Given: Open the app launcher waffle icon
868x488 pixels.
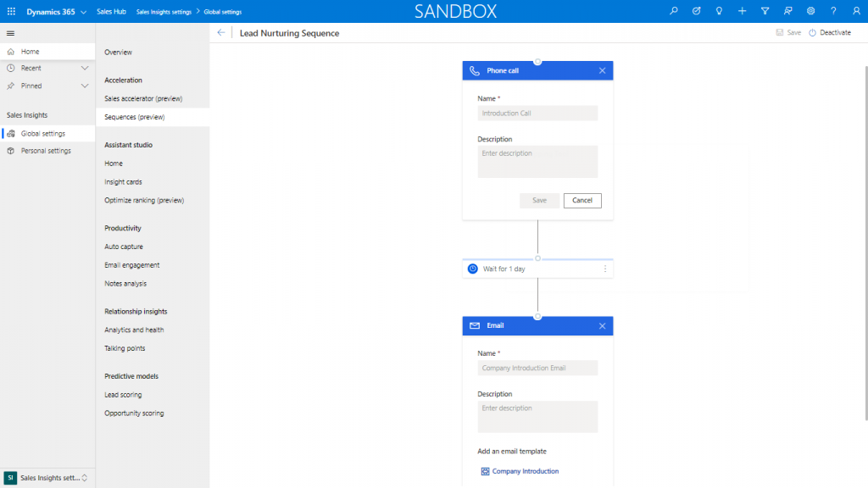Looking at the screenshot, I should coord(9,10).
